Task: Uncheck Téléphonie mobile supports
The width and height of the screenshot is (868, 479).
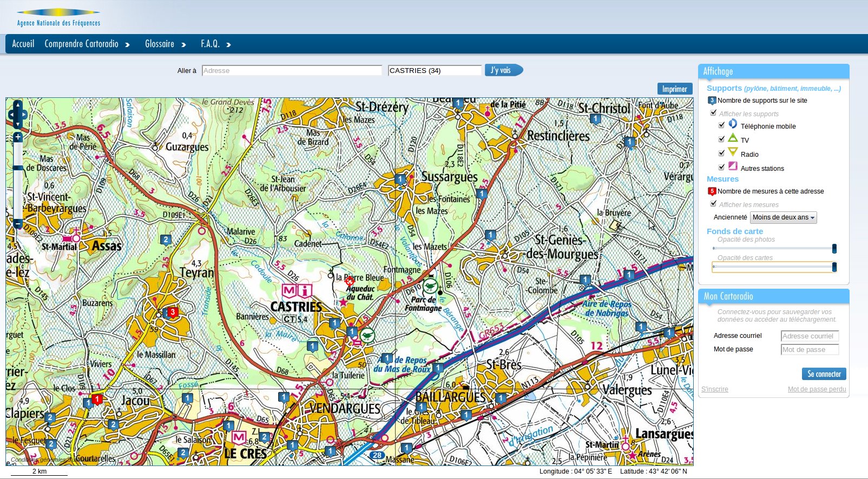Action: point(721,125)
